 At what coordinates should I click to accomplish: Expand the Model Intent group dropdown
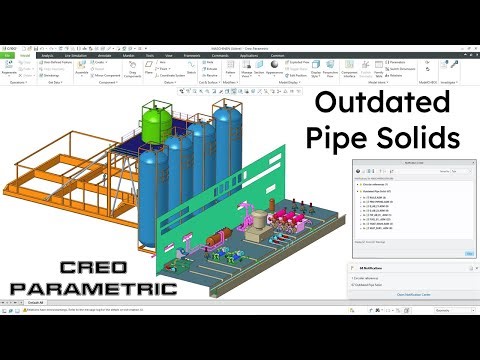(378, 82)
